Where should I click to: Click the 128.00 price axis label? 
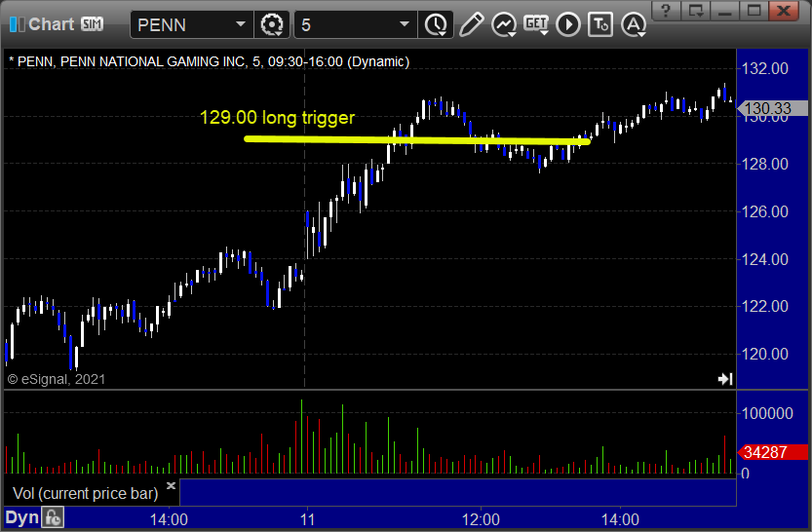[x=765, y=164]
